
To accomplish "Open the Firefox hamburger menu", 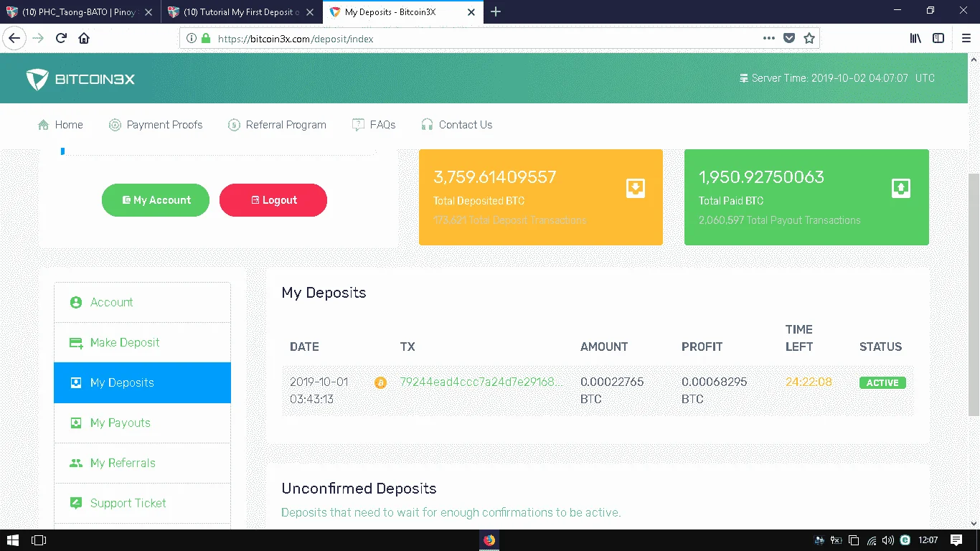I will [x=966, y=39].
